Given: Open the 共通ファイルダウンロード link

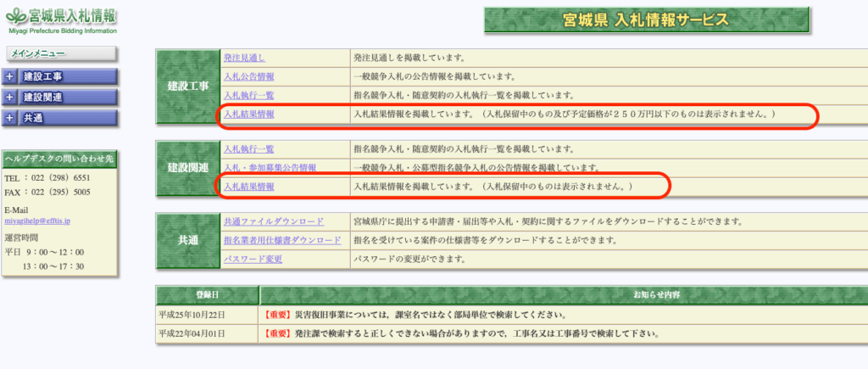Looking at the screenshot, I should (273, 222).
